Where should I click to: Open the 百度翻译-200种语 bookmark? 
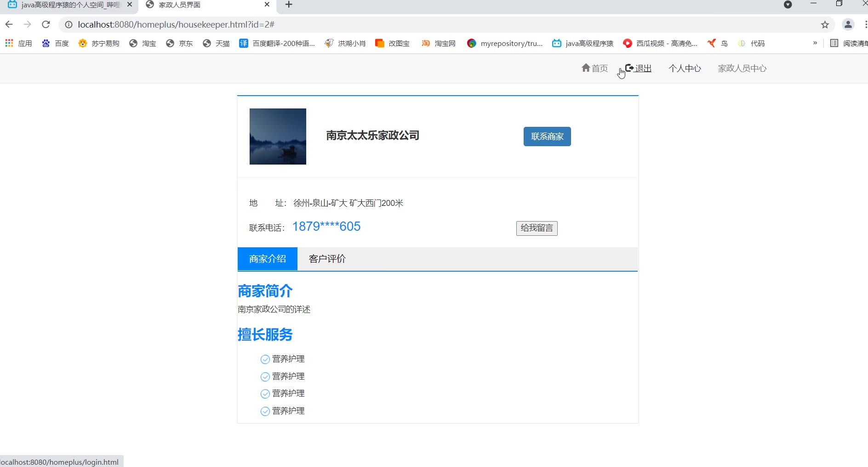pos(277,43)
